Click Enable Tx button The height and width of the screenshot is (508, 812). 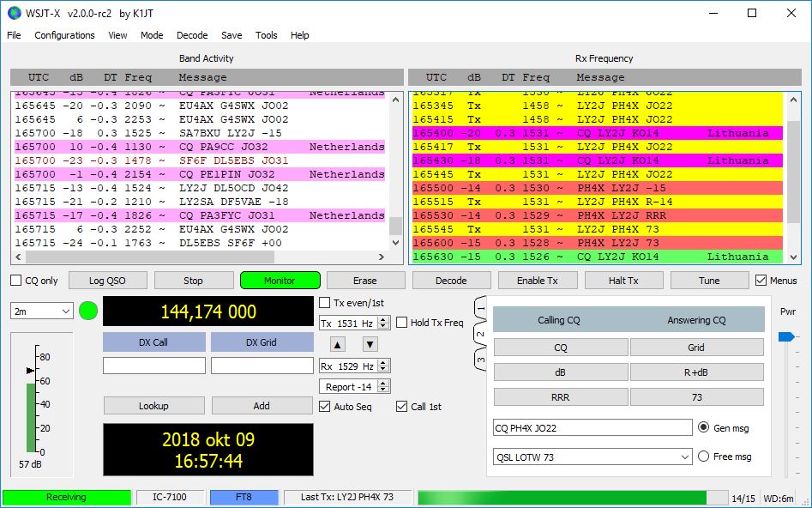point(538,281)
